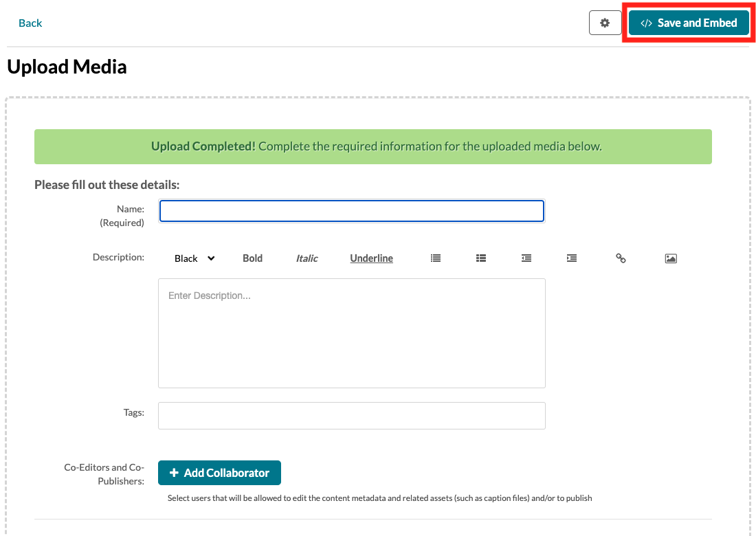The image size is (756, 536).
Task: Click the numbered list icon
Action: [481, 258]
